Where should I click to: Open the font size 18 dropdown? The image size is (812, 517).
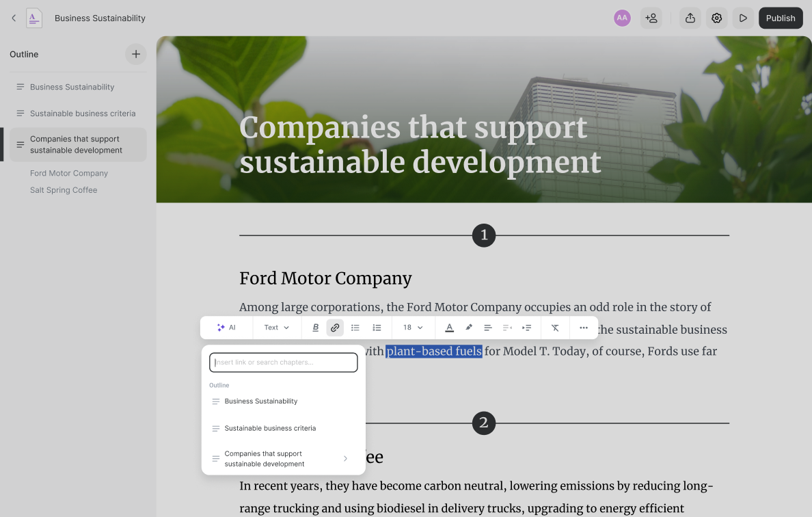413,328
